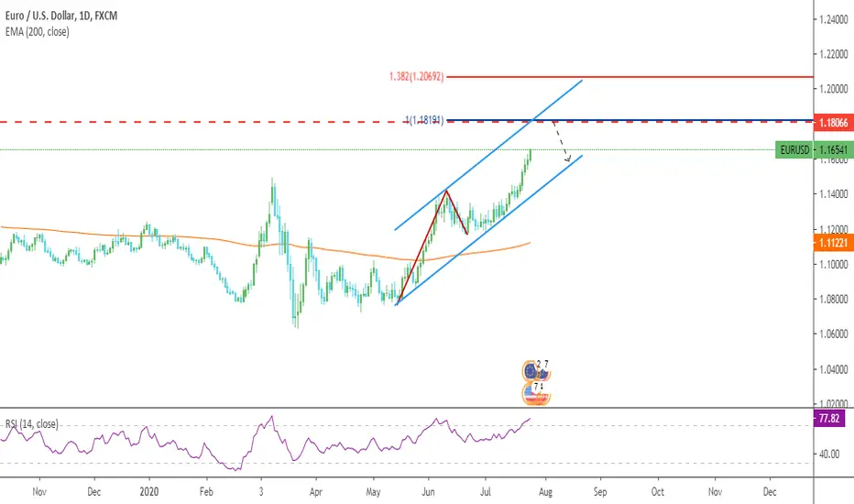Viewport: 854px width, 504px height.
Task: Select the RSI (14, close) indicator legend
Action: [31, 424]
